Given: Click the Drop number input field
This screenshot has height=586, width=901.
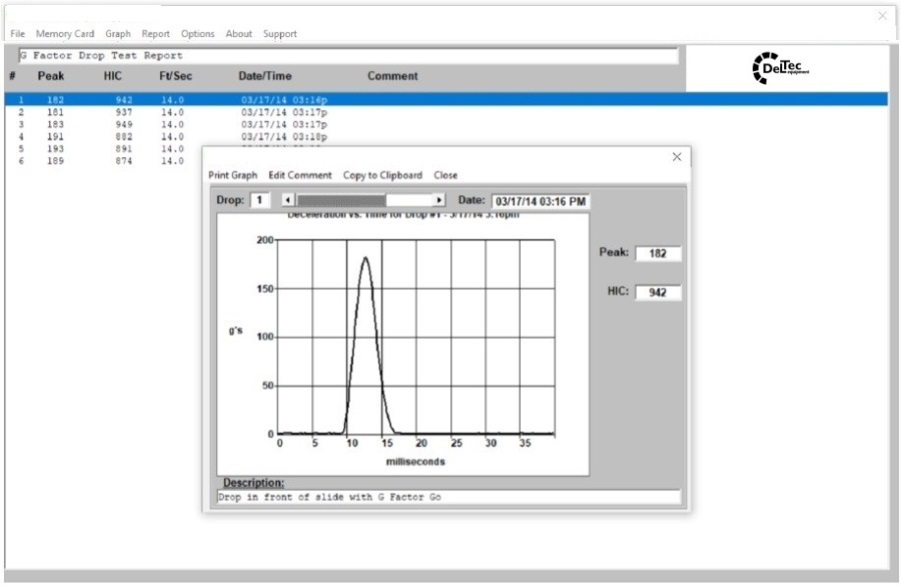Looking at the screenshot, I should [x=260, y=201].
